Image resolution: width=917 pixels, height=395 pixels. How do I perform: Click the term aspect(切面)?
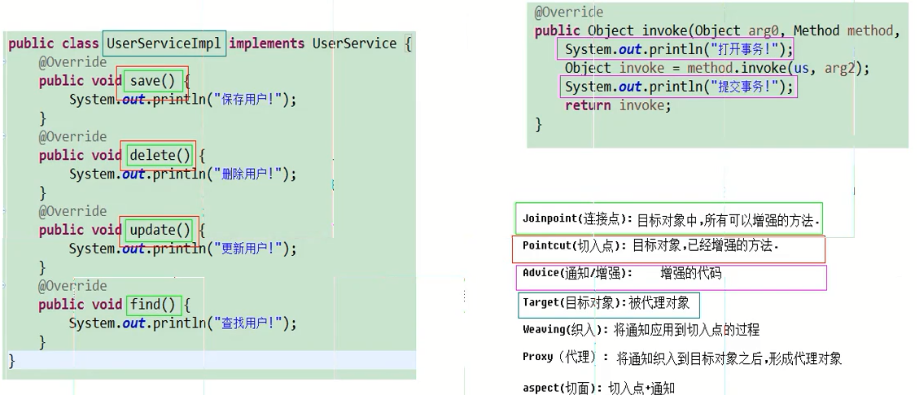[x=562, y=387]
